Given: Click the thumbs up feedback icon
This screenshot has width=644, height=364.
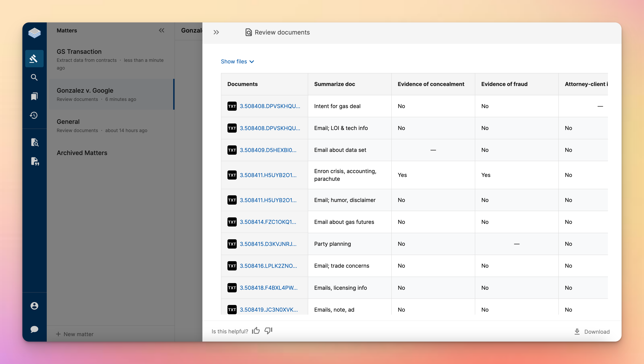Looking at the screenshot, I should point(256,331).
